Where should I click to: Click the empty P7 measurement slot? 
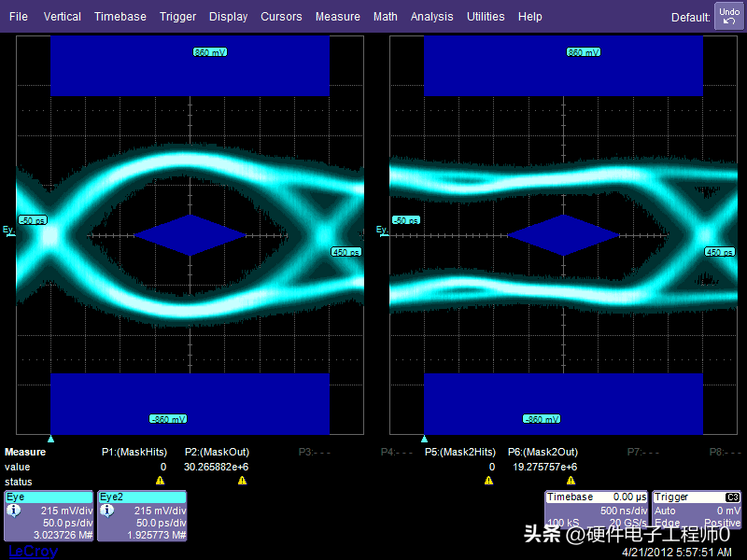[643, 452]
